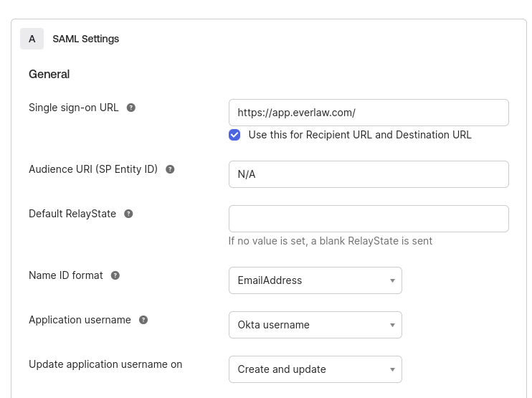Open help icon beside Audience URI label
Screen dimensions: 532x398
170,169
